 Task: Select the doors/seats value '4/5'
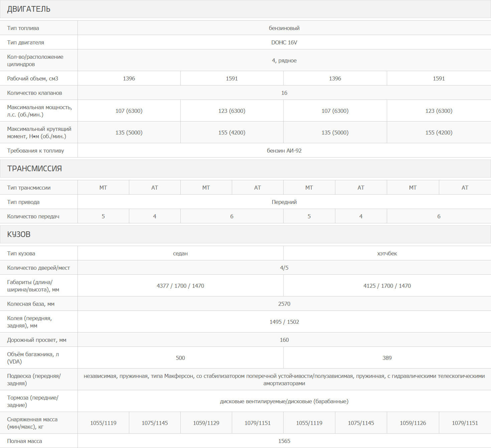[284, 268]
